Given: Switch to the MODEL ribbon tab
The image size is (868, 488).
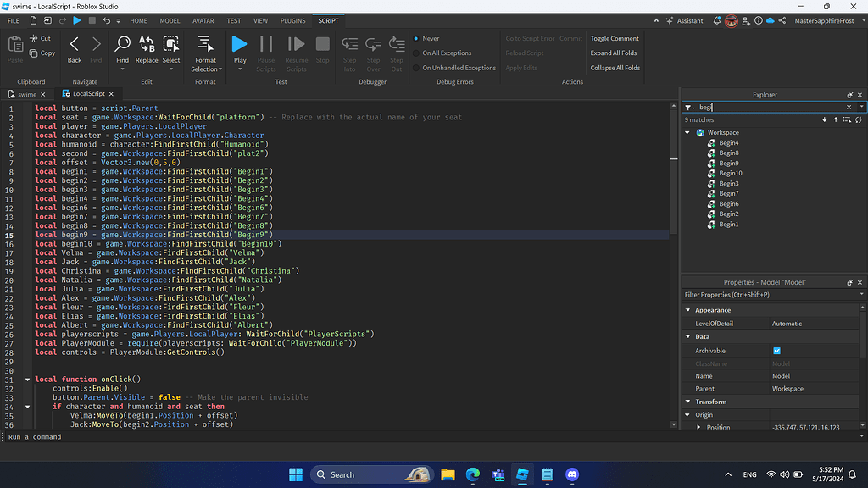Looking at the screenshot, I should (x=170, y=20).
